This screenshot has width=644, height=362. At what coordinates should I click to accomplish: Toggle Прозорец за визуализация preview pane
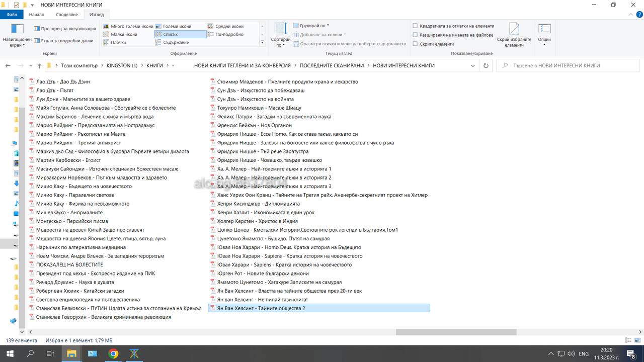(64, 29)
